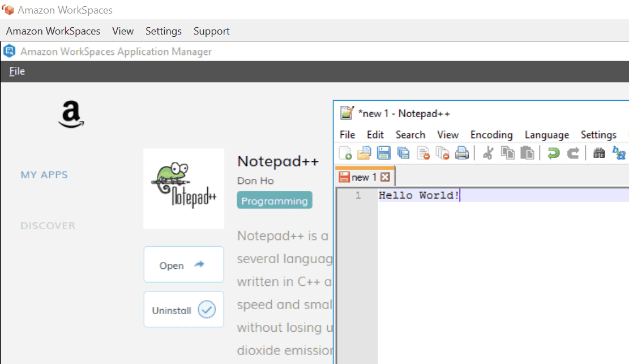Save the document with the floppy disk icon
The height and width of the screenshot is (364, 629).
point(384,153)
